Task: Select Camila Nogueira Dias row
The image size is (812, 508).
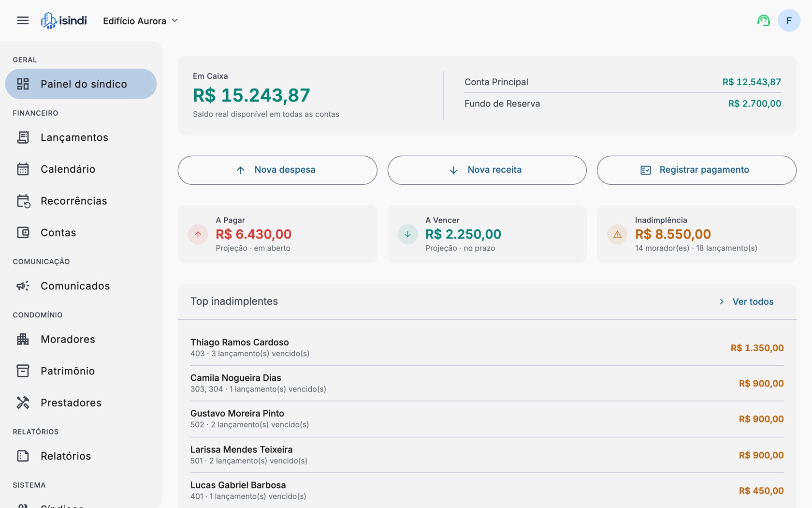Action: coord(487,383)
